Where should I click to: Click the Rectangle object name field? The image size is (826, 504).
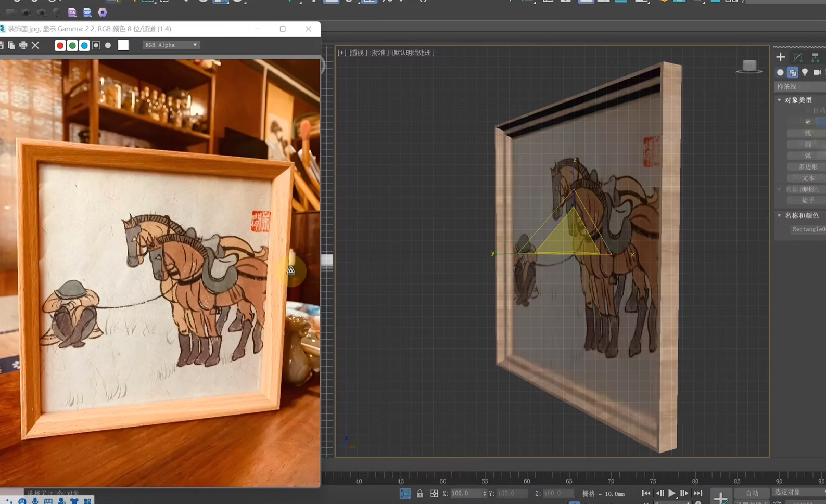click(808, 229)
